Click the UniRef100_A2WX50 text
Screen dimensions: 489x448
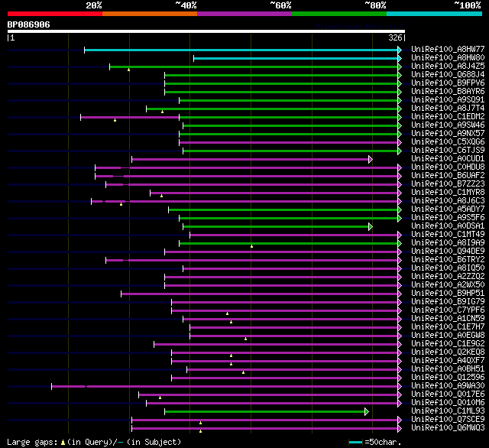pyautogui.click(x=448, y=285)
